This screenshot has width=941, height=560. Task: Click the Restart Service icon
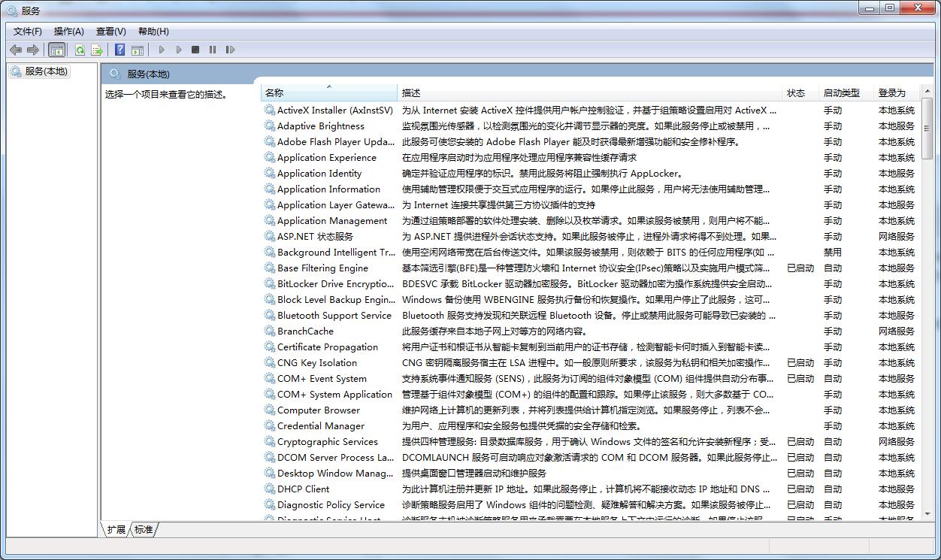click(x=231, y=50)
